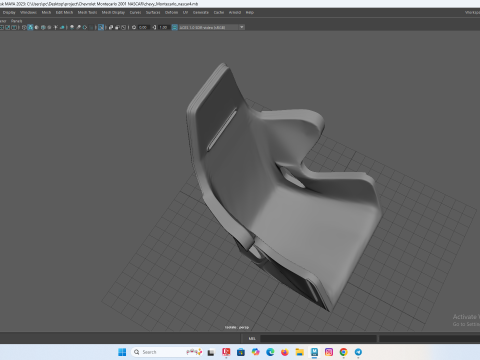Viewport: 480px width, 360px height.
Task: Click the gamma value field 1.00
Action: pos(164,27)
